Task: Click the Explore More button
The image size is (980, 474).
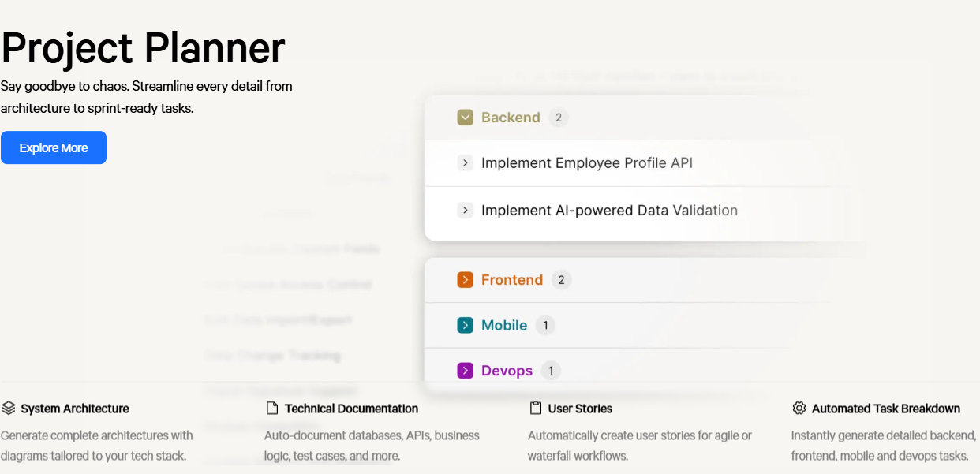Action: point(54,147)
